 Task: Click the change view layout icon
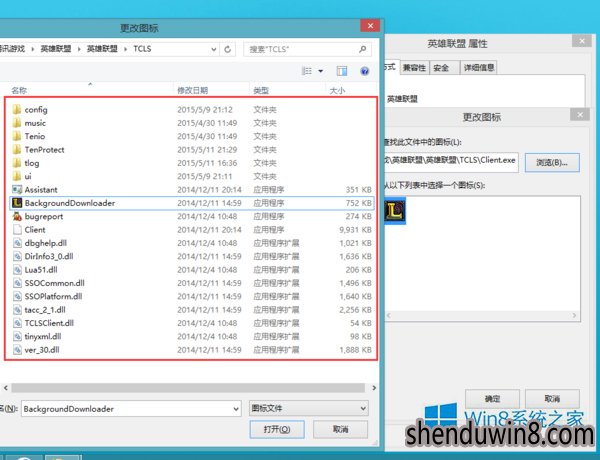[x=307, y=71]
